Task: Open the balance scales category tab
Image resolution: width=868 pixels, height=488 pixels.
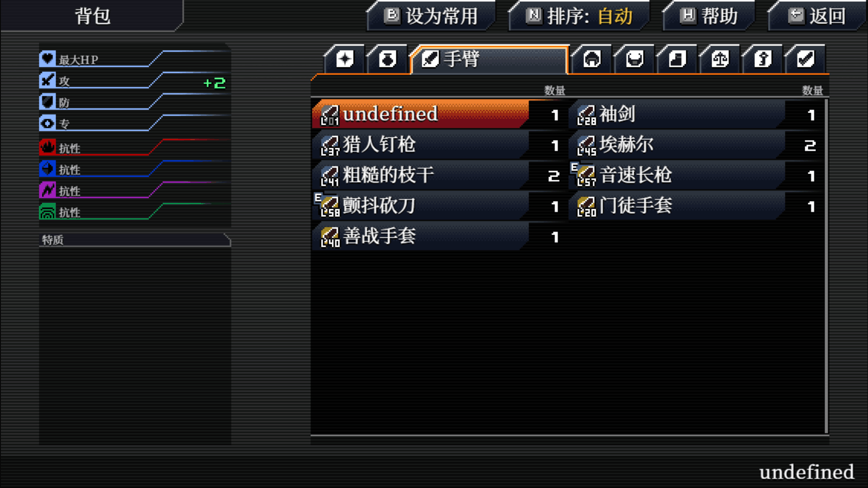Action: (720, 59)
